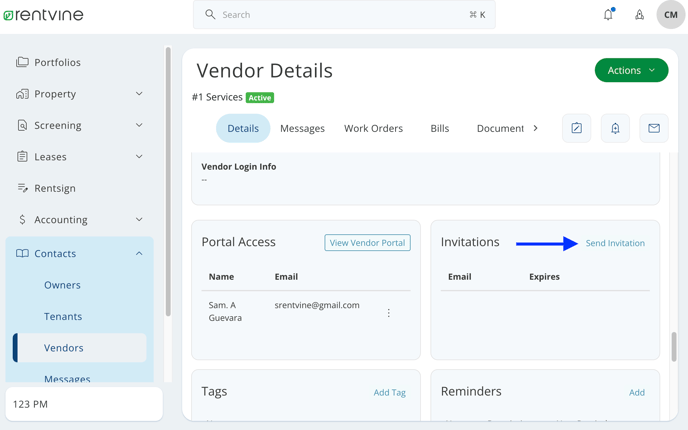Click the main content vertical scrollbar
The width and height of the screenshot is (688, 430).
pos(674,347)
